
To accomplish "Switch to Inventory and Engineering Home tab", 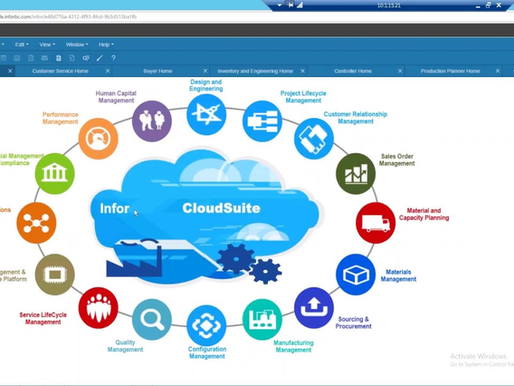I will (255, 71).
